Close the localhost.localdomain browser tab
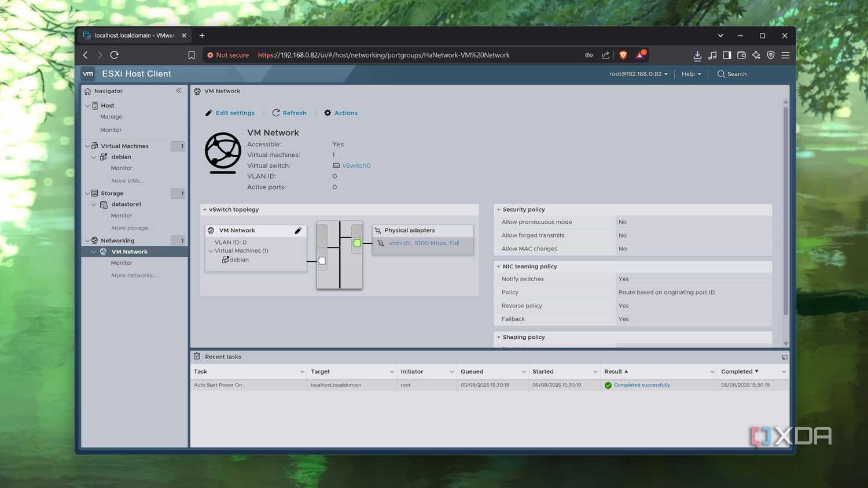 [184, 35]
